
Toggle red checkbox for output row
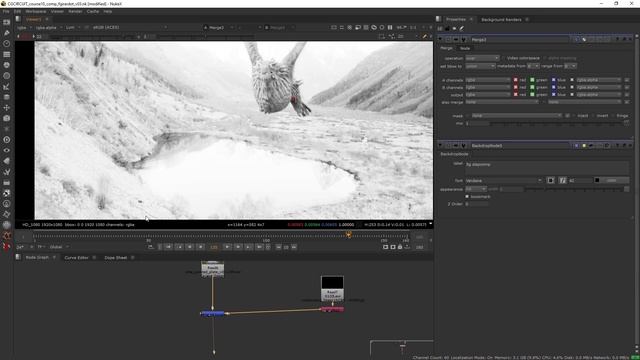pyautogui.click(x=516, y=95)
